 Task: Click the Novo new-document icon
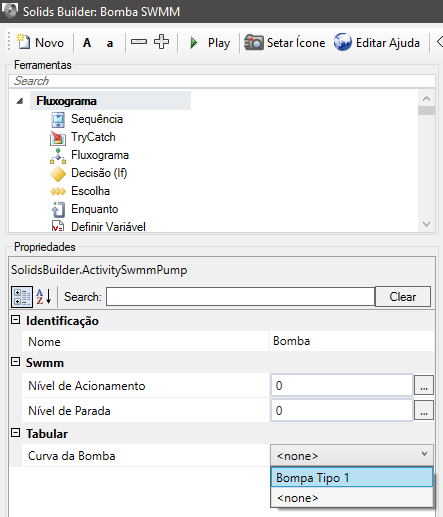coord(24,42)
